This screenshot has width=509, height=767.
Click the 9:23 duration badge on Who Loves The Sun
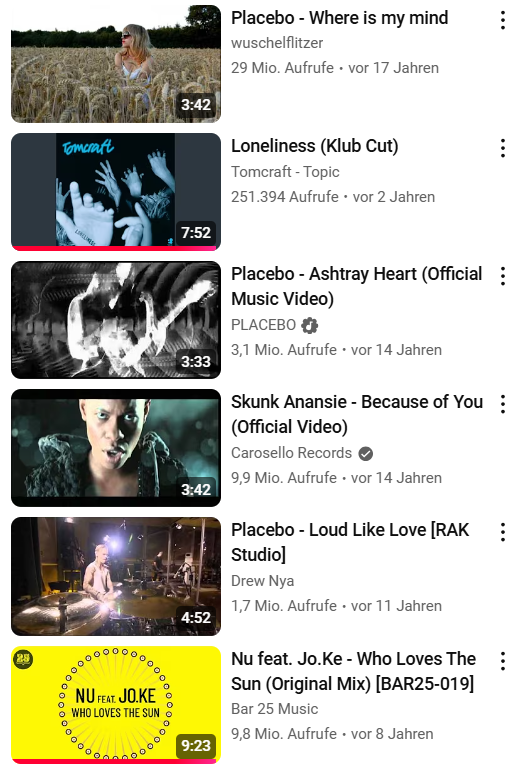196,745
